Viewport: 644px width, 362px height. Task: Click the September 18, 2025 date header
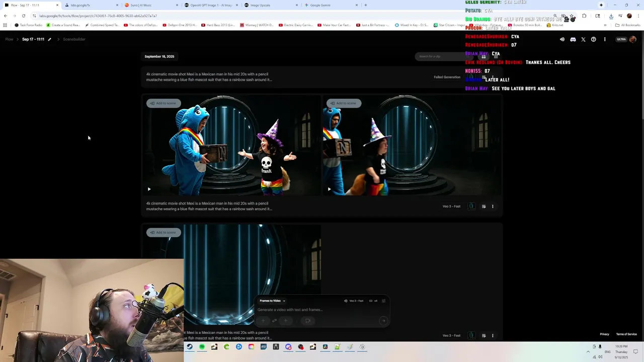coord(159,56)
